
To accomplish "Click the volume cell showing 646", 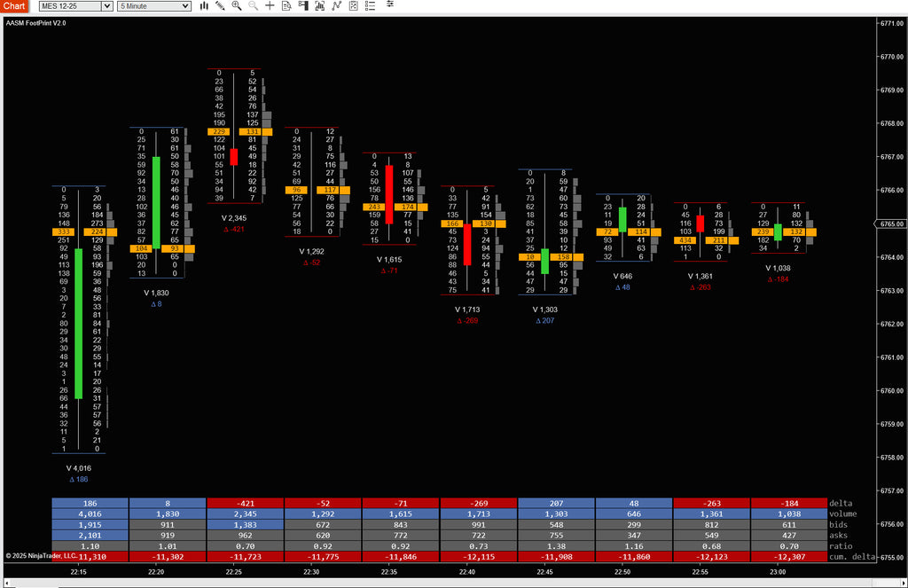I will [634, 514].
